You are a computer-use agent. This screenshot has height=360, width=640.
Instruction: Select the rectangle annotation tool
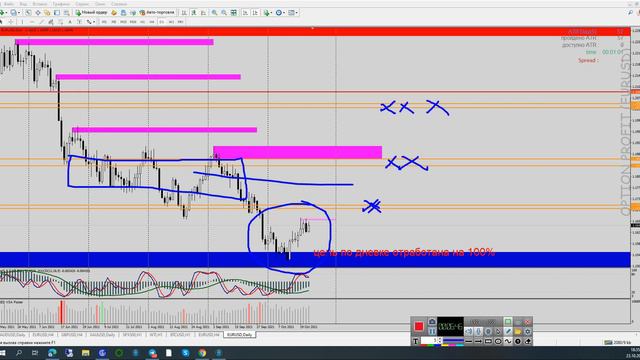pos(488,341)
